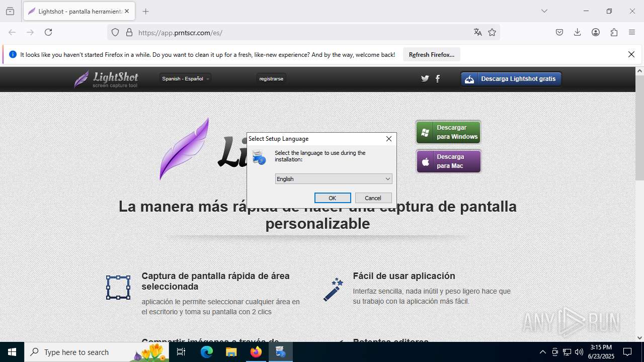The width and height of the screenshot is (644, 362).
Task: Open volume control in tray
Action: click(579, 352)
